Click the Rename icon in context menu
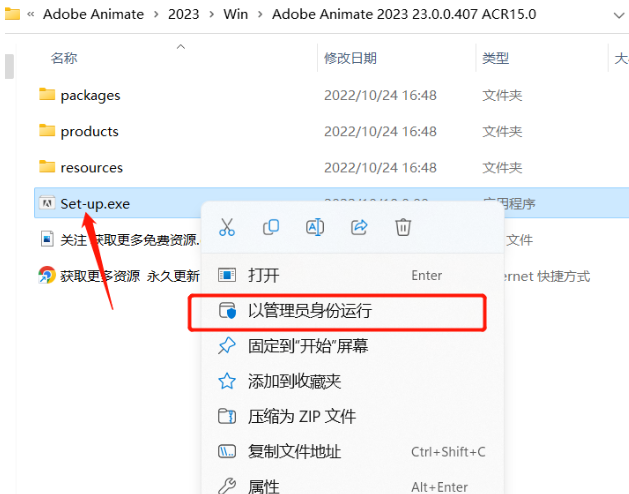 pyautogui.click(x=315, y=227)
